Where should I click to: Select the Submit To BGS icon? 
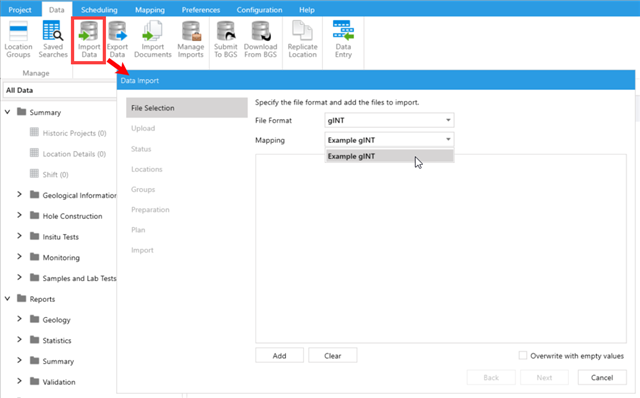(x=226, y=40)
